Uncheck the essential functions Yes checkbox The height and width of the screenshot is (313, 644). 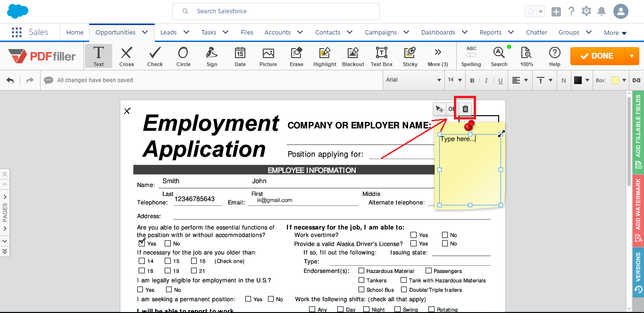coord(142,244)
